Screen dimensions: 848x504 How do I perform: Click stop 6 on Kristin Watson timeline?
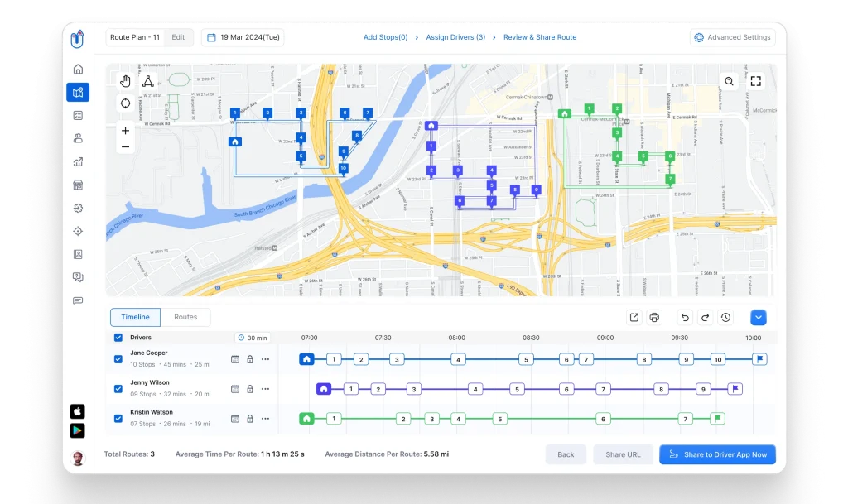pos(603,419)
